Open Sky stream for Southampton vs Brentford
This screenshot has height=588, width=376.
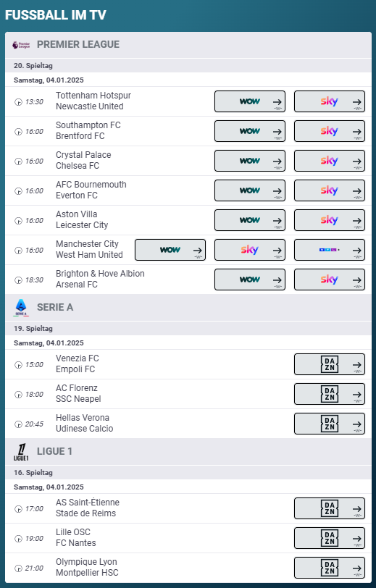pyautogui.click(x=330, y=131)
